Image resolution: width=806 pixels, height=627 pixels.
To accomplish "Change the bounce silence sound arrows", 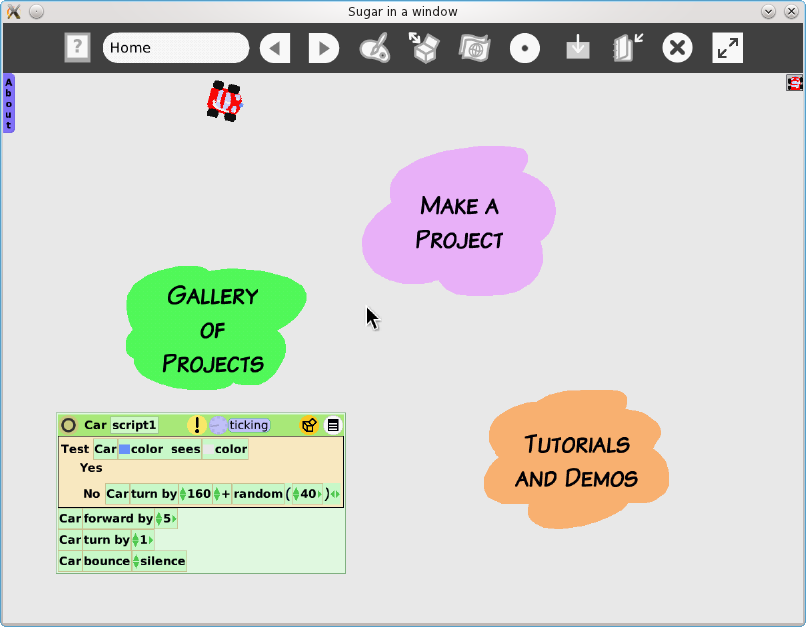I will [136, 561].
